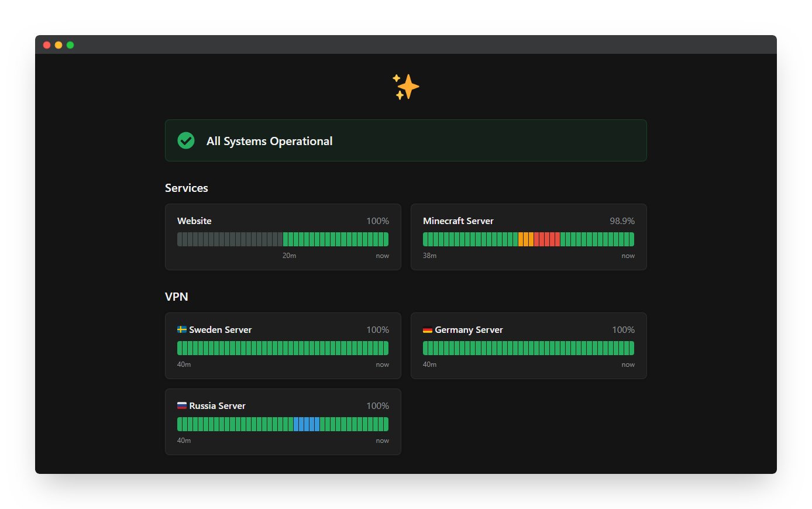Click the Website 100% uptime value
812x509 pixels.
[x=377, y=221]
